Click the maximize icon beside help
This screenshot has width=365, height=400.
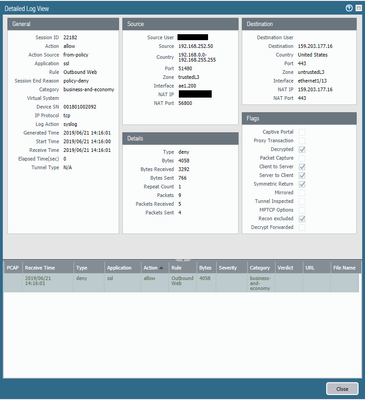coord(358,8)
